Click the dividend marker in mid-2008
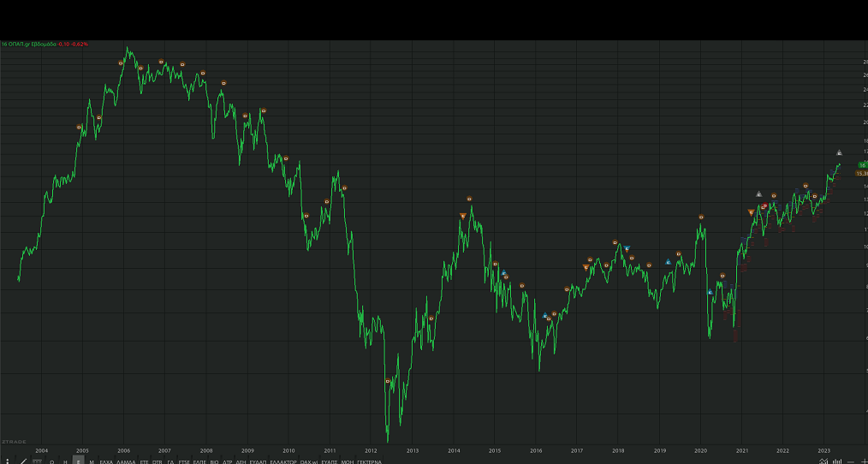Image resolution: width=868 pixels, height=464 pixels. pos(224,83)
